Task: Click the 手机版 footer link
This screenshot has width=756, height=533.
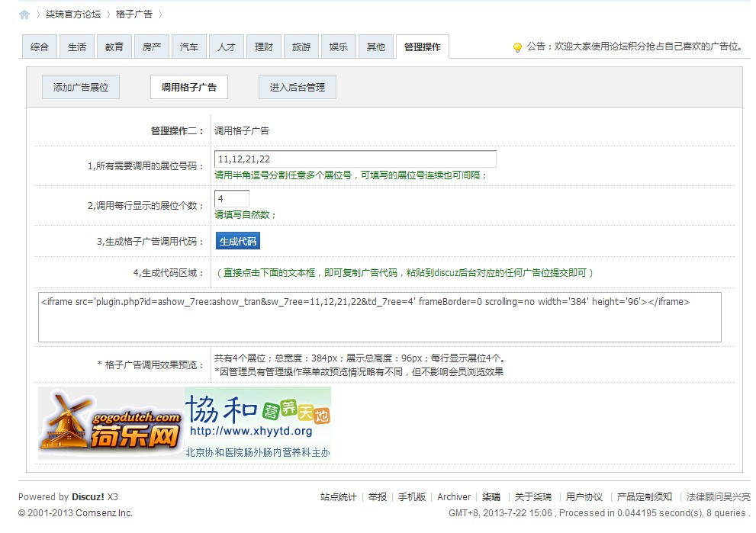Action: point(412,497)
